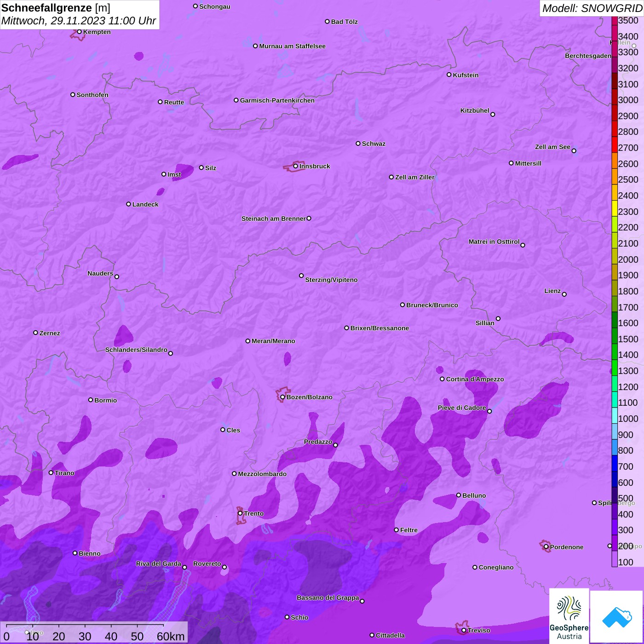Click the Zell am Ziller label

(415, 177)
